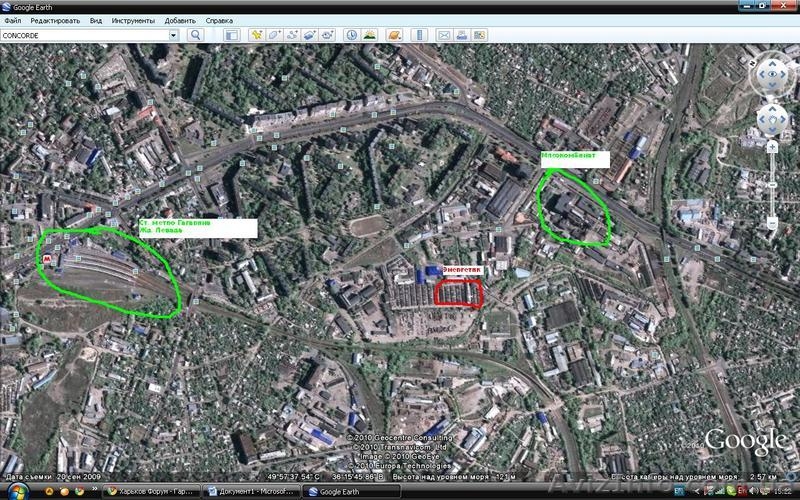The height and width of the screenshot is (500, 800).
Task: Start recording a tour
Action: [x=328, y=35]
